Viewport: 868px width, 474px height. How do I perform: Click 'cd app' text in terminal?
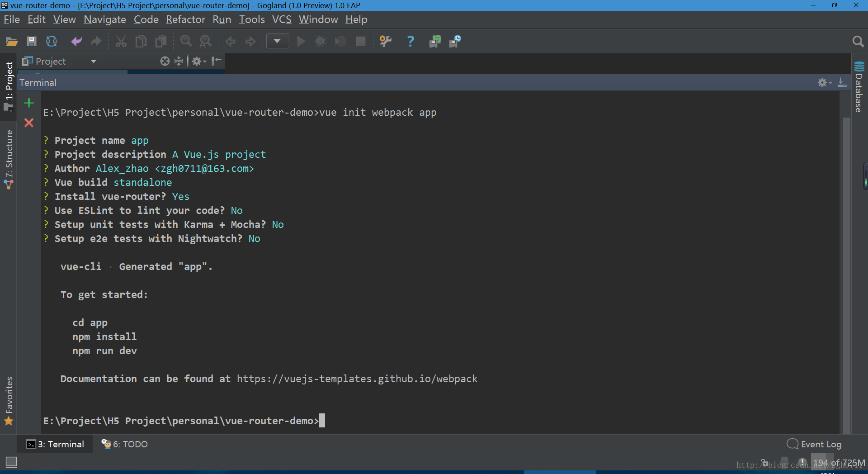pyautogui.click(x=90, y=323)
